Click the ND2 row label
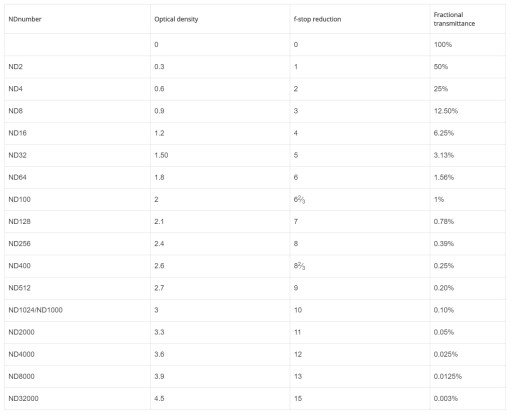This screenshot has height=414, width=512. tap(16, 67)
